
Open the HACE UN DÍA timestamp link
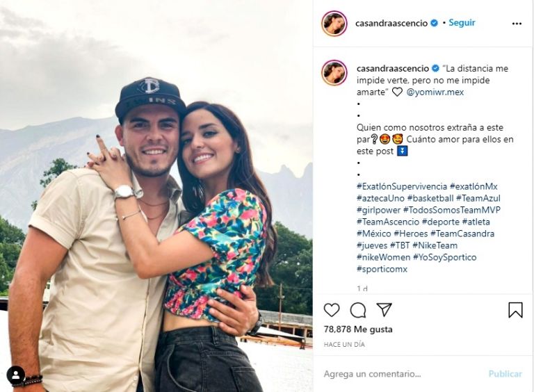[x=344, y=345]
